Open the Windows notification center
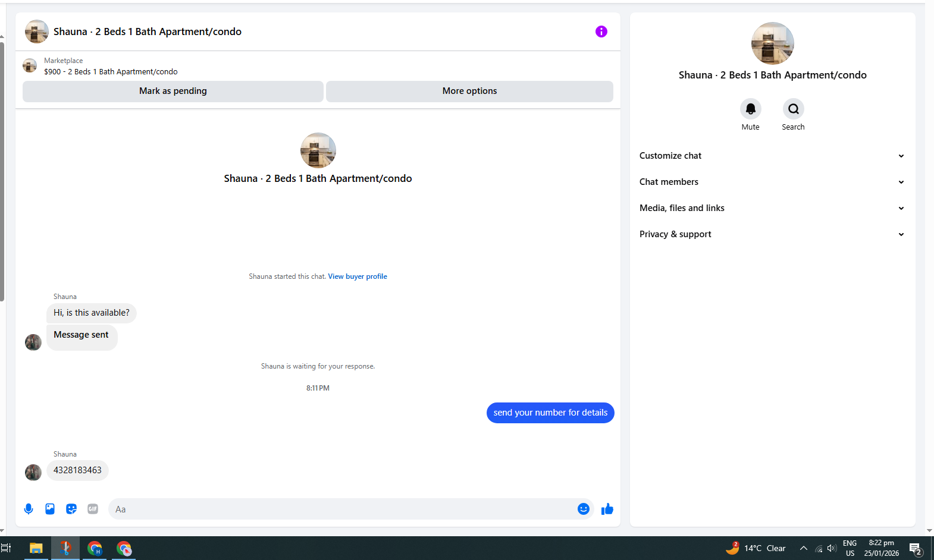The width and height of the screenshot is (934, 560). coord(916,549)
